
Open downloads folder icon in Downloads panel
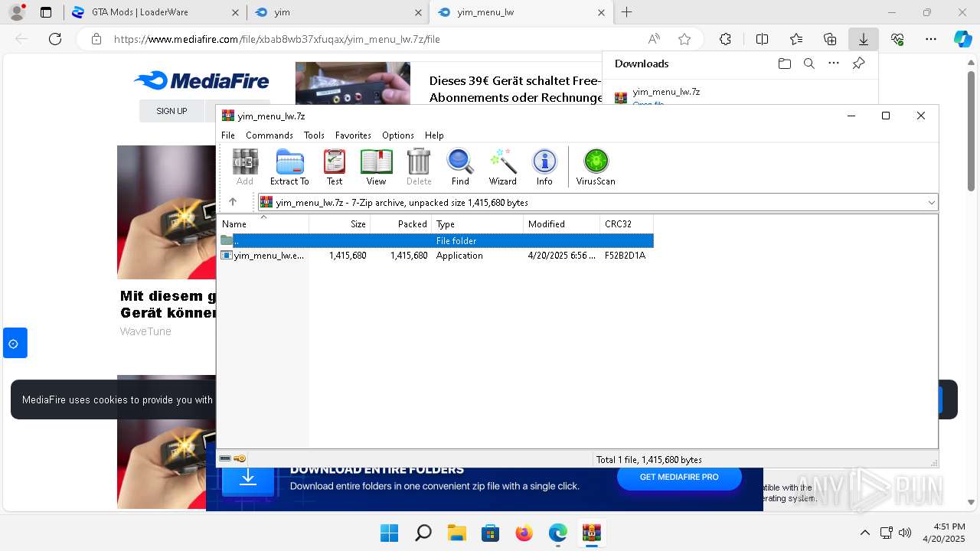click(x=784, y=64)
